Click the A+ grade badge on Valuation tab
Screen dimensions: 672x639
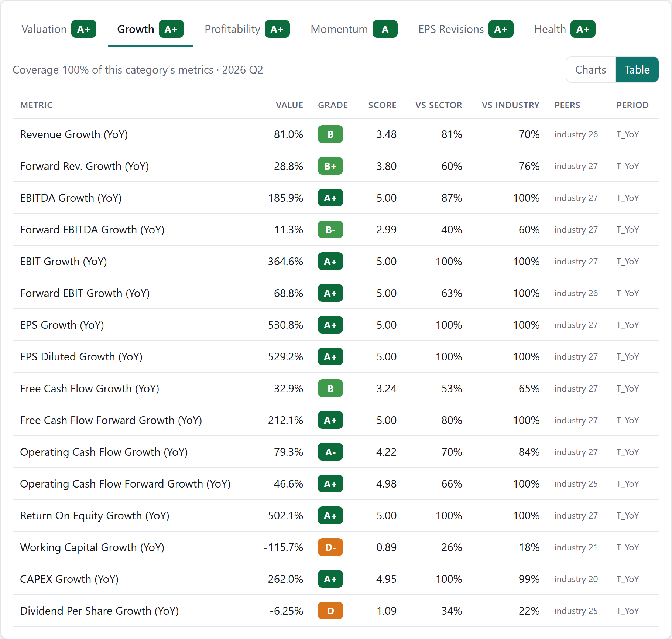84,29
